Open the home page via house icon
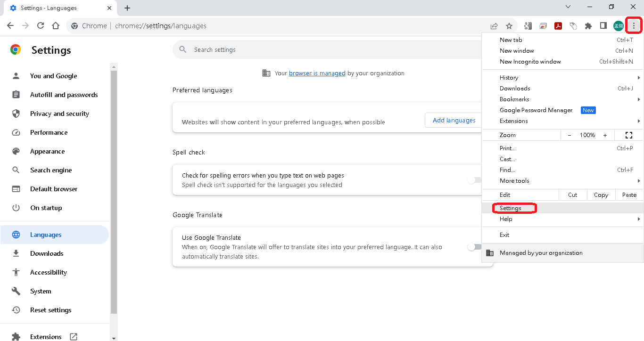Screen dimensions: 644x341 pos(56,26)
